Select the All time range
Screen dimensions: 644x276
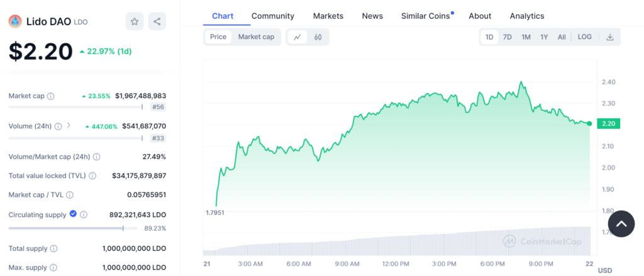coord(562,37)
